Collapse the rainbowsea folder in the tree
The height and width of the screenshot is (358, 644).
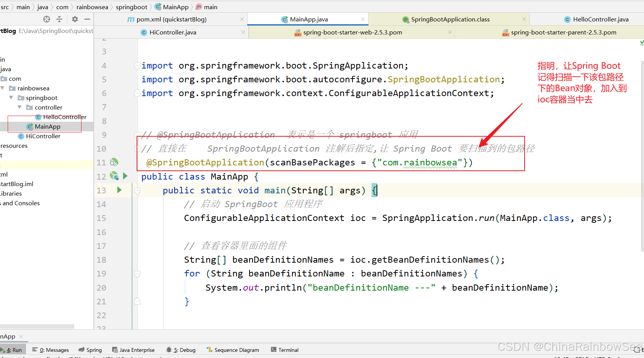point(3,88)
